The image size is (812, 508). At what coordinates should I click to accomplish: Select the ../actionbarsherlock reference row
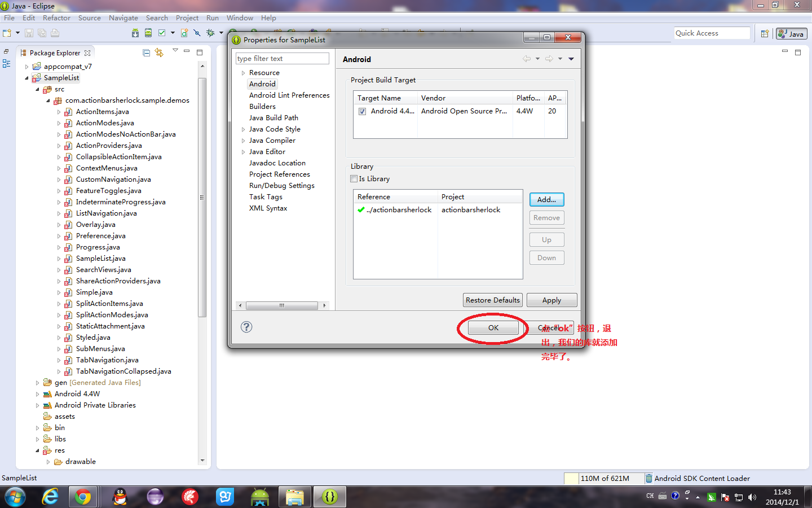tap(438, 210)
